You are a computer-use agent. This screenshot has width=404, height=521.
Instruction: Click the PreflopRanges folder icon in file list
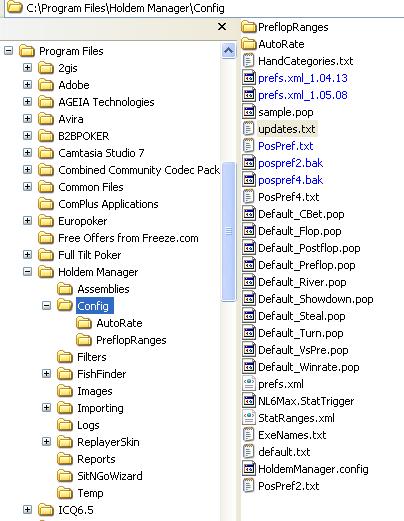(x=248, y=27)
